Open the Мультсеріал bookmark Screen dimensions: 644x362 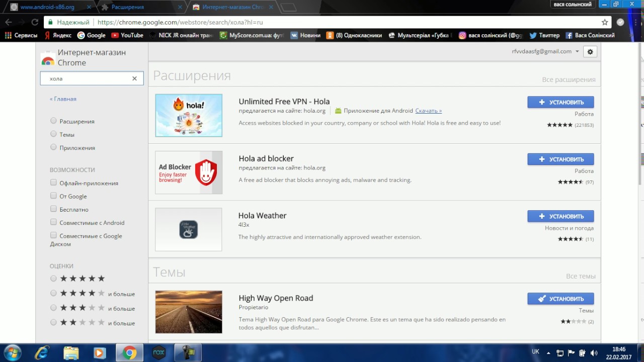420,35
